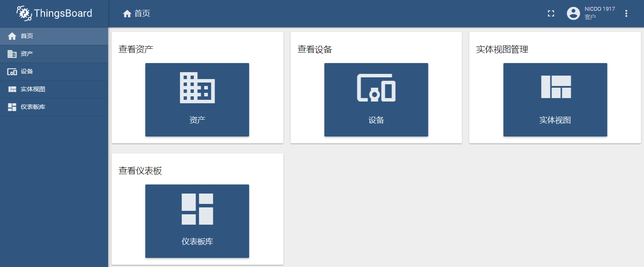Image resolution: width=644 pixels, height=267 pixels.
Task: Open the large 设备 tile button
Action: pos(376,100)
